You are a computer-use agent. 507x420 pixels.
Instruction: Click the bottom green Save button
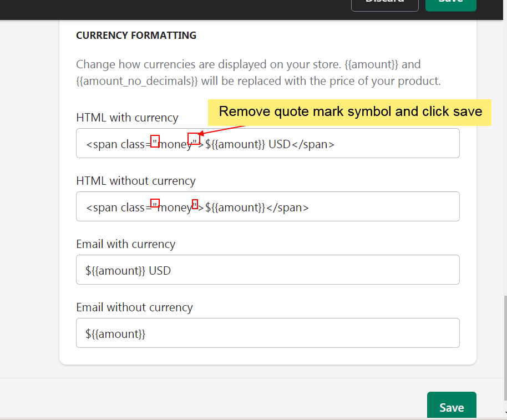(451, 407)
